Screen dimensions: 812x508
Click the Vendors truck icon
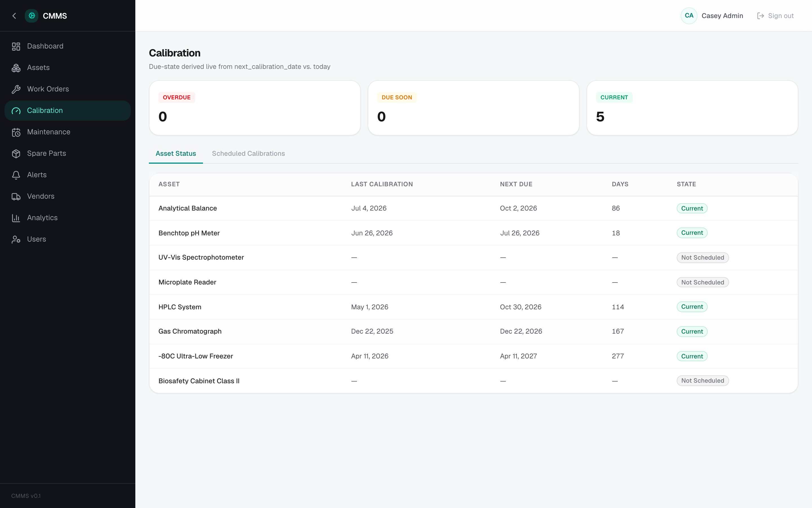(16, 196)
